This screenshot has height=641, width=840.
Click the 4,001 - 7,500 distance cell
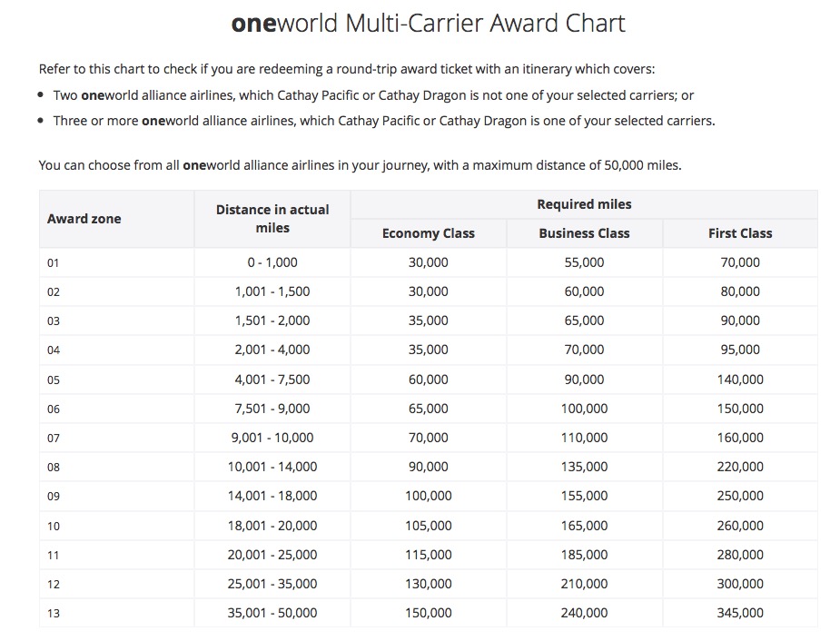tap(272, 380)
